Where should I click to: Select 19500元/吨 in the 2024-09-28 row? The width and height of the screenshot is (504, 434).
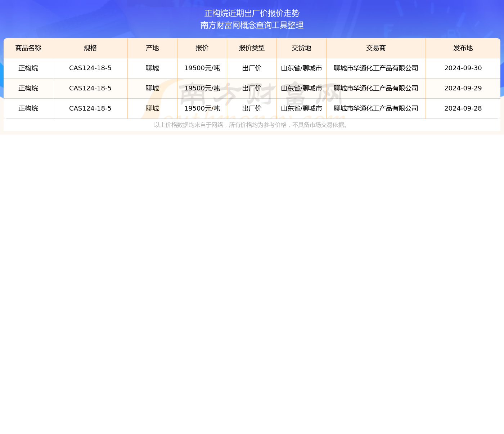pyautogui.click(x=202, y=109)
